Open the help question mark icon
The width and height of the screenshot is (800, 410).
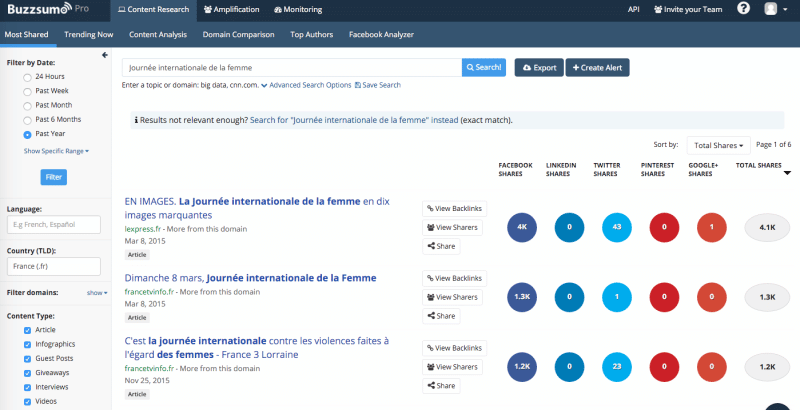coord(743,9)
